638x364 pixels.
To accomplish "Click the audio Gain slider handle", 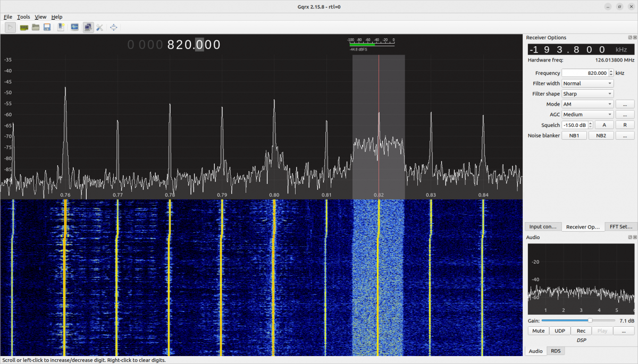I will 590,320.
